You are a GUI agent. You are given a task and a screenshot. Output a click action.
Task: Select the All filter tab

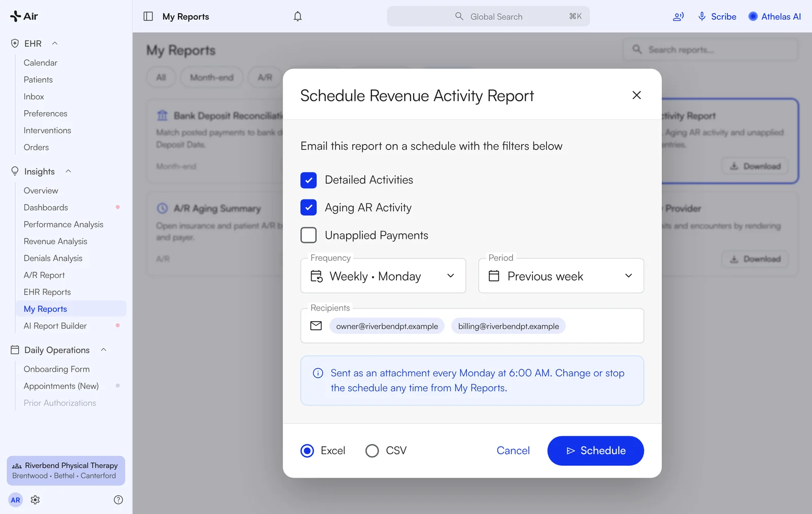pyautogui.click(x=161, y=78)
